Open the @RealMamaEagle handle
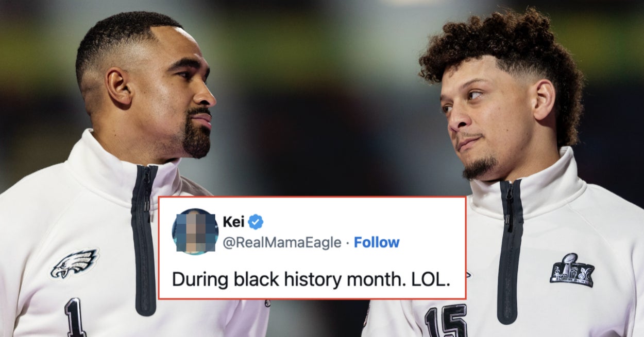The width and height of the screenshot is (644, 337). 282,242
